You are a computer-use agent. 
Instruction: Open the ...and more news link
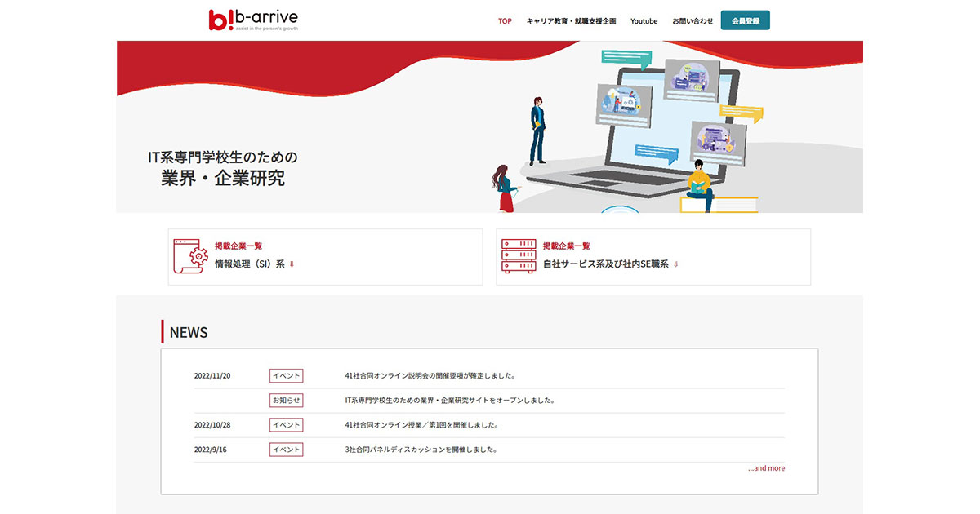point(766,467)
